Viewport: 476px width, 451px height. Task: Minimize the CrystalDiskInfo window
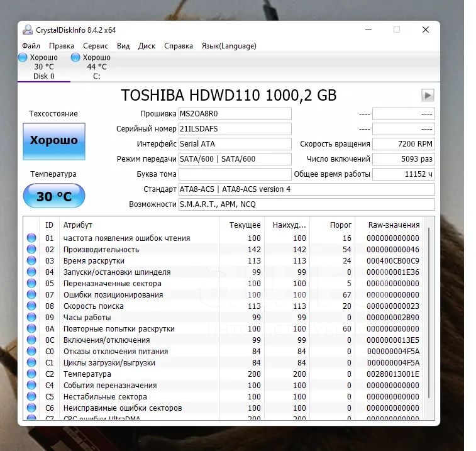tap(368, 30)
